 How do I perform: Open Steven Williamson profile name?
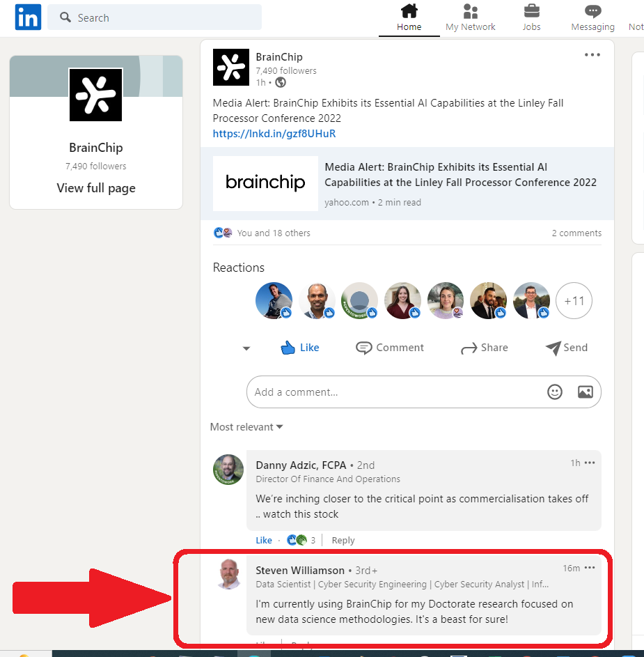coord(300,571)
